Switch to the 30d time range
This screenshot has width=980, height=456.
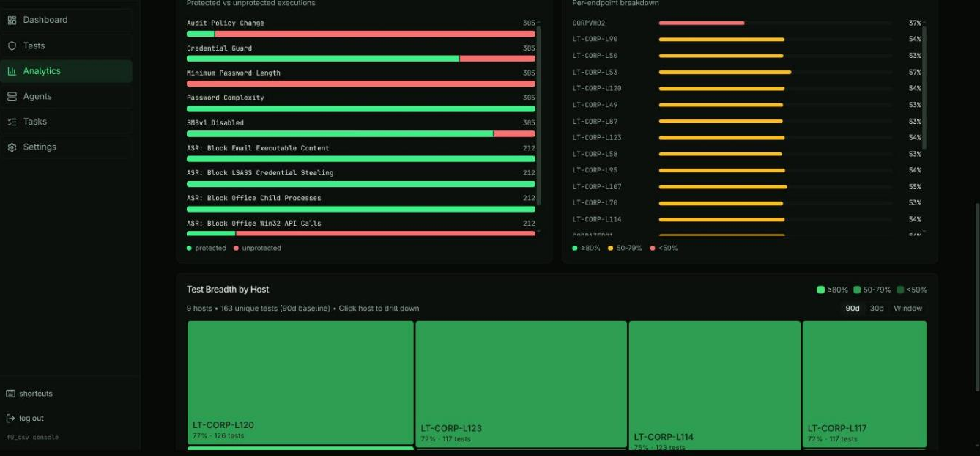coord(877,309)
